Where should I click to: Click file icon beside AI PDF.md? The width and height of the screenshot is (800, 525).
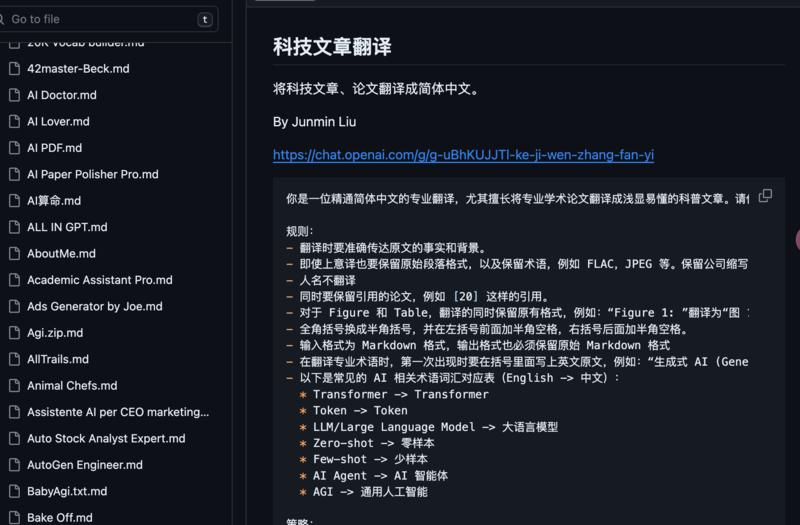(14, 148)
